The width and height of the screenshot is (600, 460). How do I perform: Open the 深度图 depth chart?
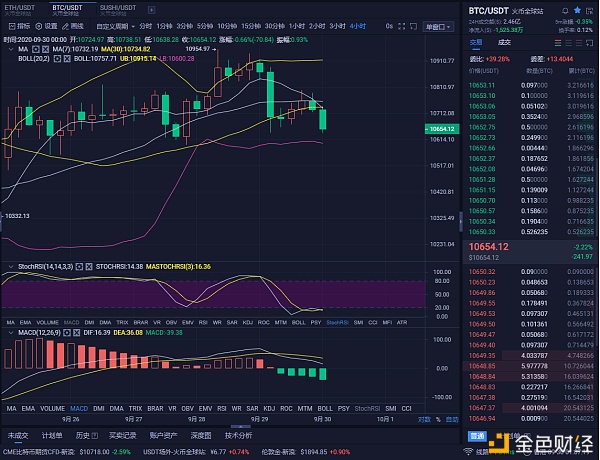202,436
